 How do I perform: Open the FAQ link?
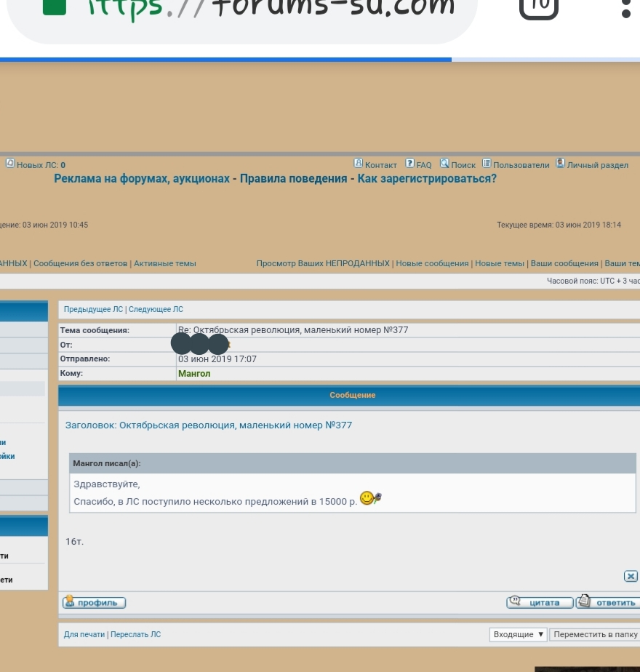424,165
